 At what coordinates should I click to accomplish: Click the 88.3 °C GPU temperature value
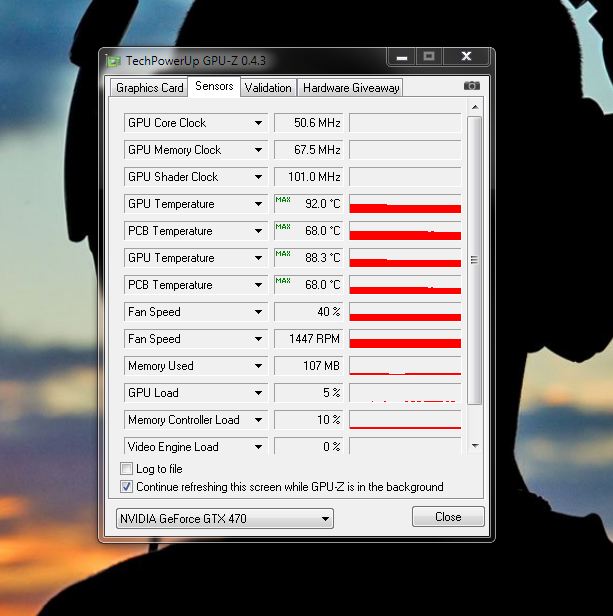click(x=309, y=258)
